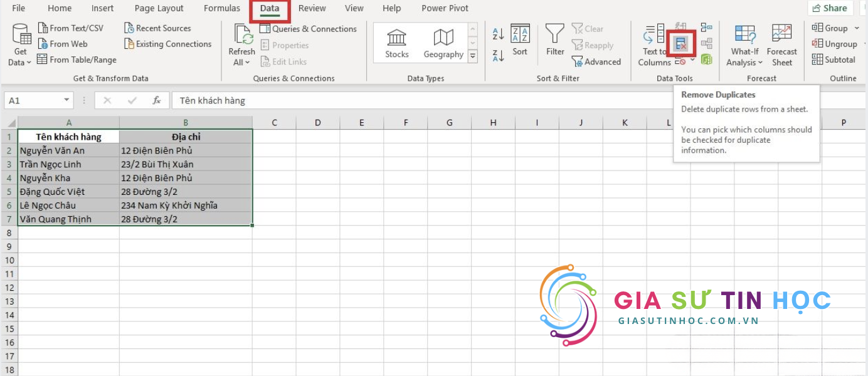Sort ascending with the A to Z icon
Viewport: 868px width, 376px height.
[499, 34]
